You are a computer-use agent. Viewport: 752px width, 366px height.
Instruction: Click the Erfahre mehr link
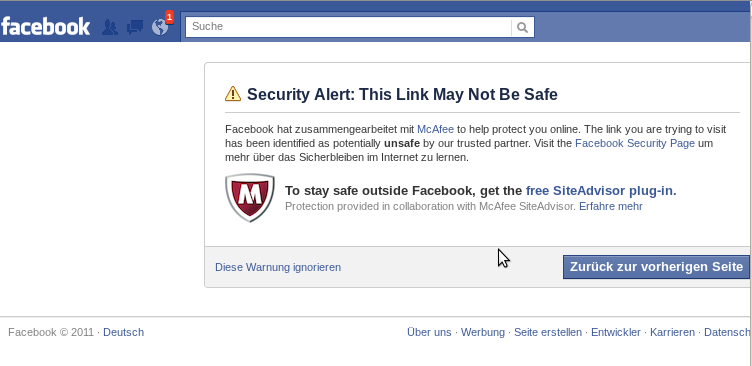pyautogui.click(x=611, y=206)
